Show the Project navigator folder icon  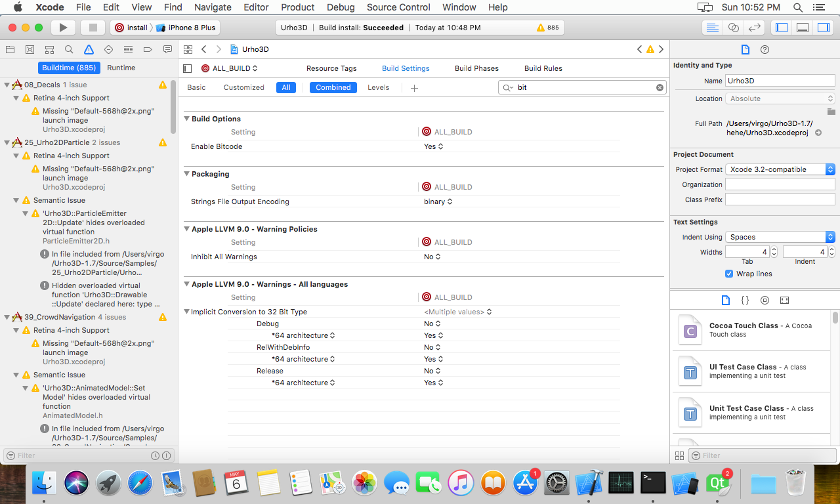(10, 49)
